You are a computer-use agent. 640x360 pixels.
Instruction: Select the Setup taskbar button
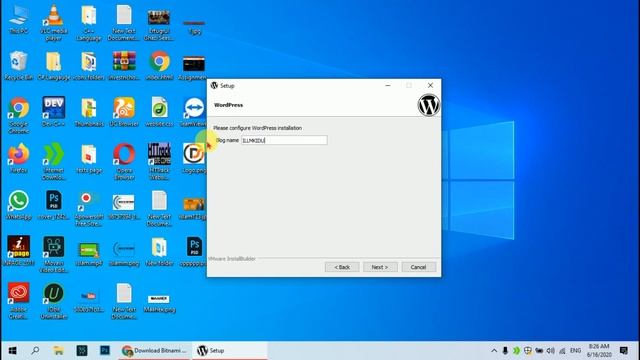pyautogui.click(x=229, y=351)
